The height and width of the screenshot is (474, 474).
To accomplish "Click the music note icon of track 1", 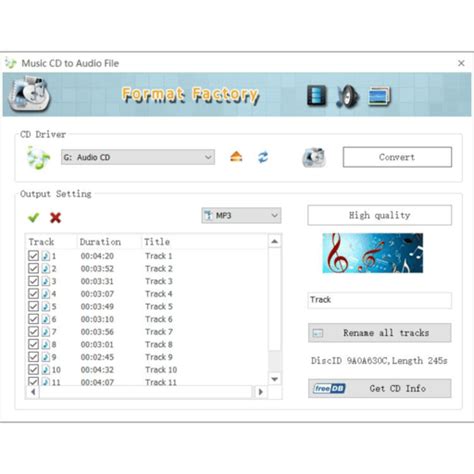I will click(x=46, y=256).
